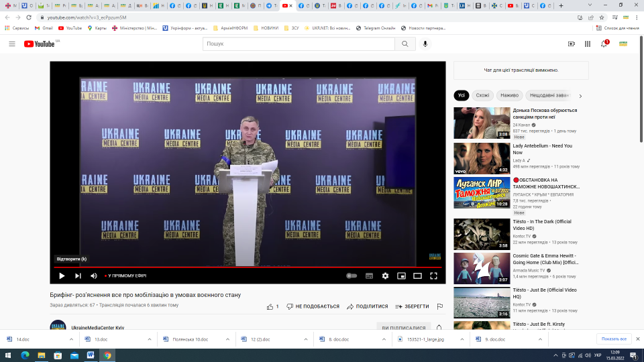Click the voice search microphone icon

pos(425,44)
